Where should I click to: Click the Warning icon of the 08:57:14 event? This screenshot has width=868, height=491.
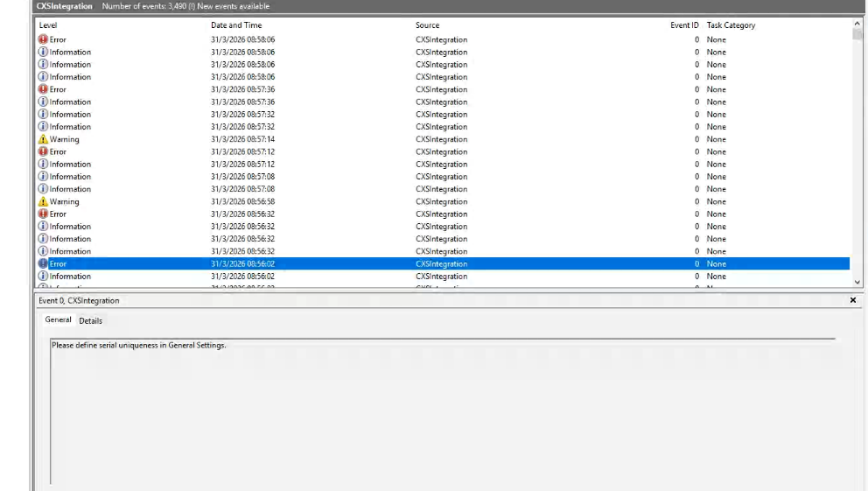pyautogui.click(x=43, y=139)
